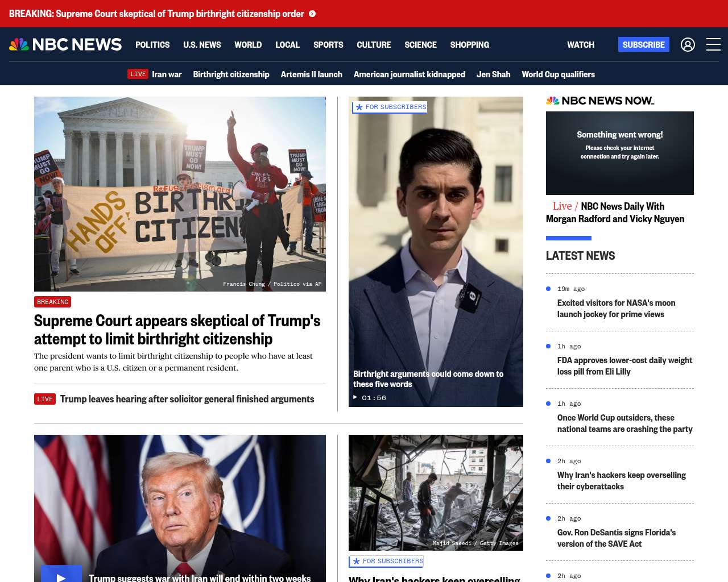Screen dimensions: 728x582
Task: Open World Cup outsiders story
Action: point(625,423)
